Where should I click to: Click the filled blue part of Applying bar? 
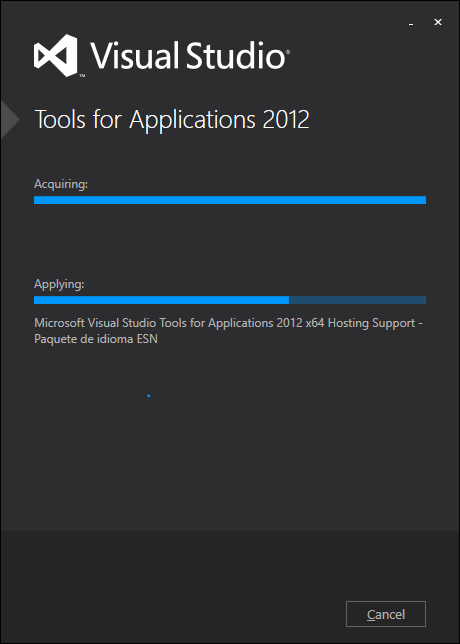coord(161,300)
